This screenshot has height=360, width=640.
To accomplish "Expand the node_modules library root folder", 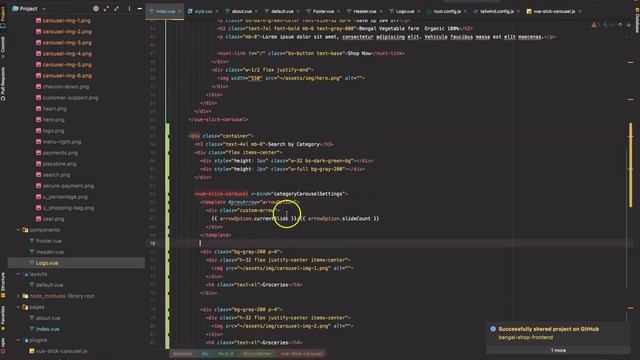I will (18, 296).
